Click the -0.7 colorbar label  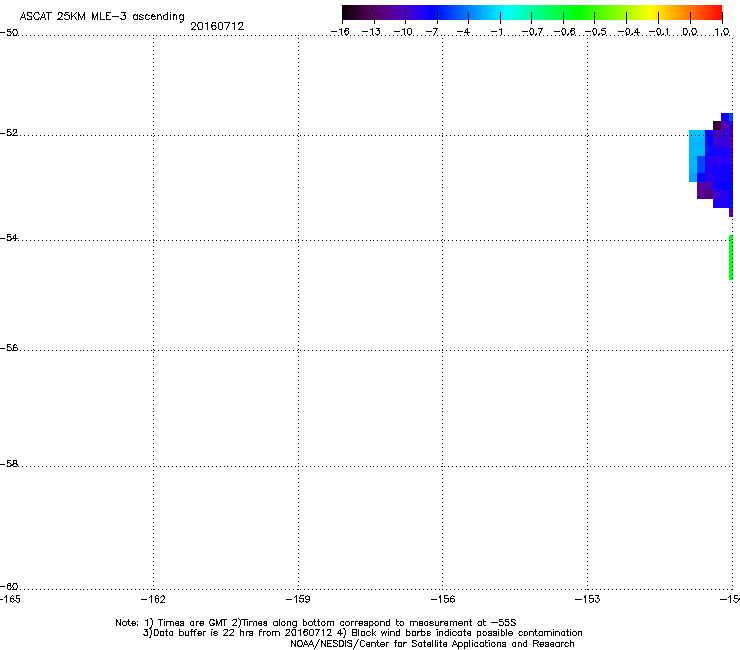click(x=532, y=32)
